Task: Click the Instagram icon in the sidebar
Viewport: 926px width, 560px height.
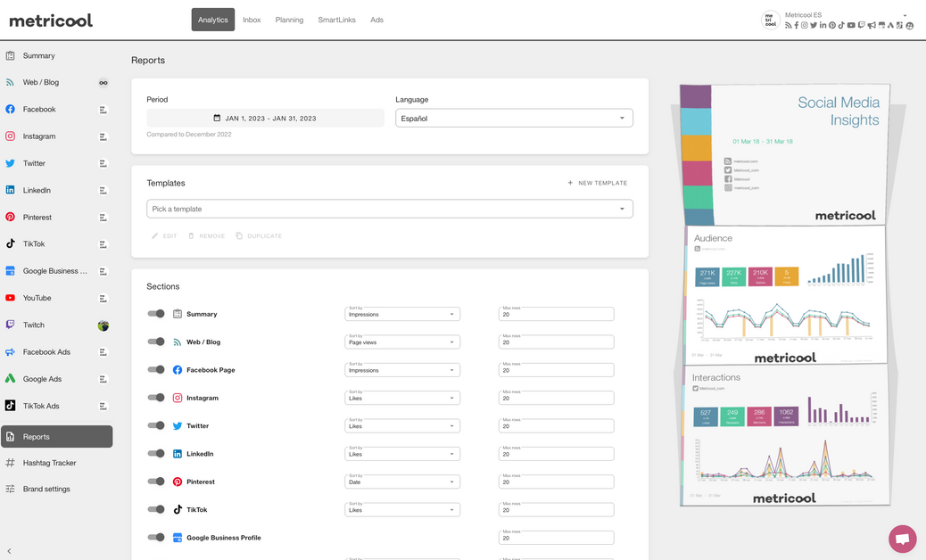Action: coord(10,136)
